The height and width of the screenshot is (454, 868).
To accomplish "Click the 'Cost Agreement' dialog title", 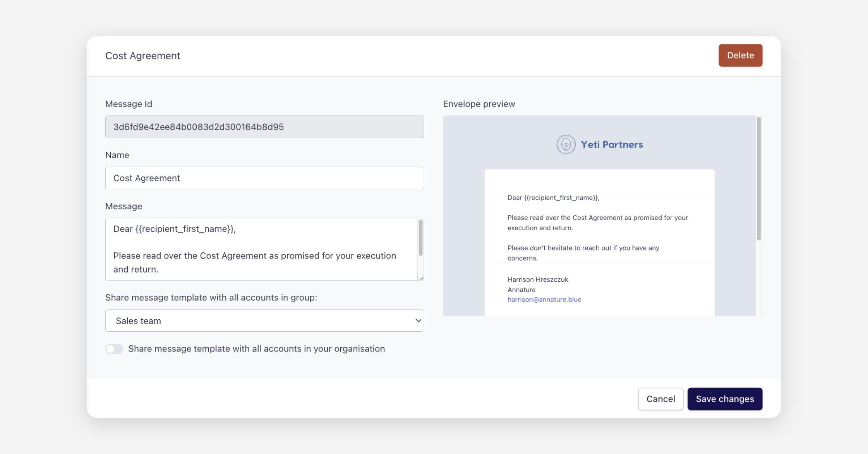I will pyautogui.click(x=142, y=56).
